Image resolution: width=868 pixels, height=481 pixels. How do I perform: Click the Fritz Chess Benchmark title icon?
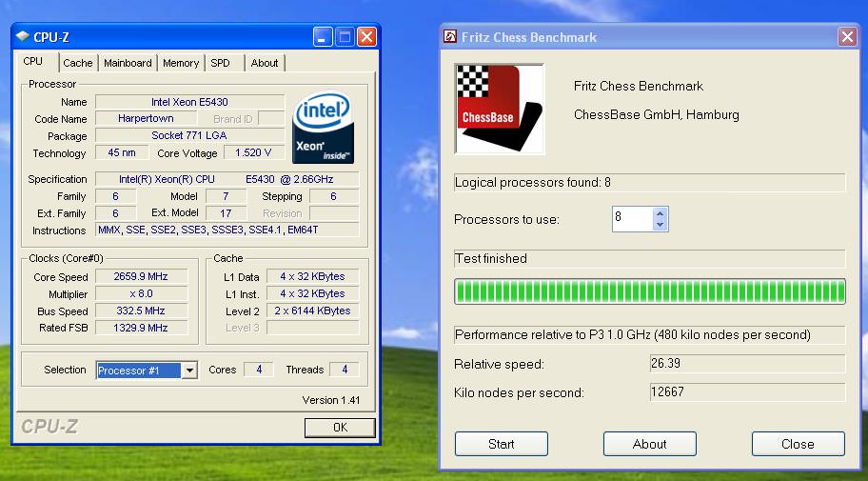[x=450, y=36]
